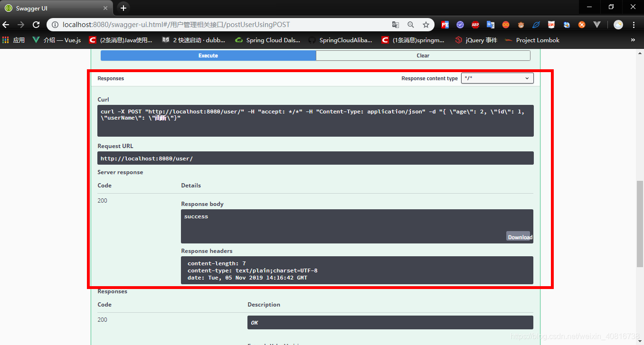Open a new browser tab
Screen dimensions: 644x345
(x=123, y=8)
